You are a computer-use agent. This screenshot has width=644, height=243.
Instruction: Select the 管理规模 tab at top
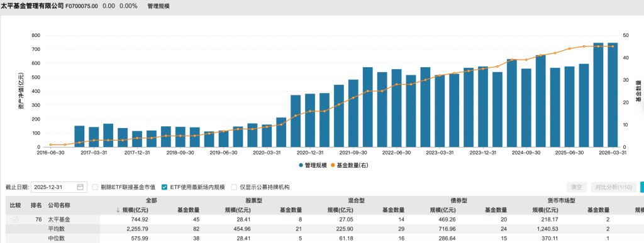click(158, 6)
